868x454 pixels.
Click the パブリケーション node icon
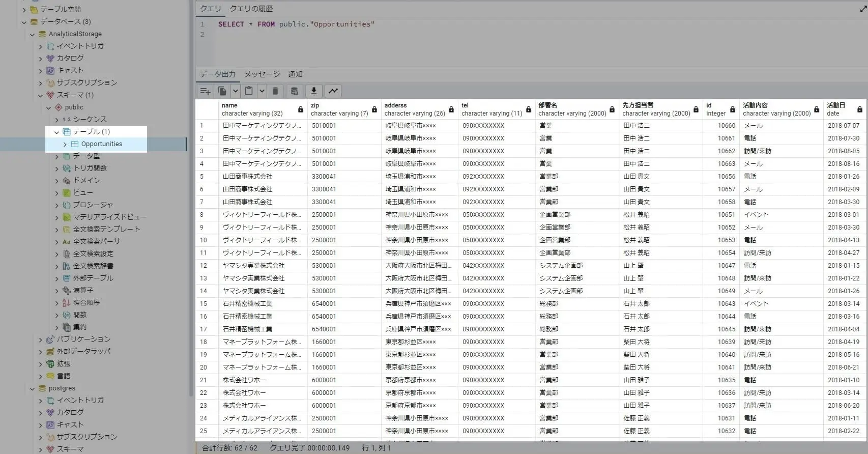pos(50,339)
